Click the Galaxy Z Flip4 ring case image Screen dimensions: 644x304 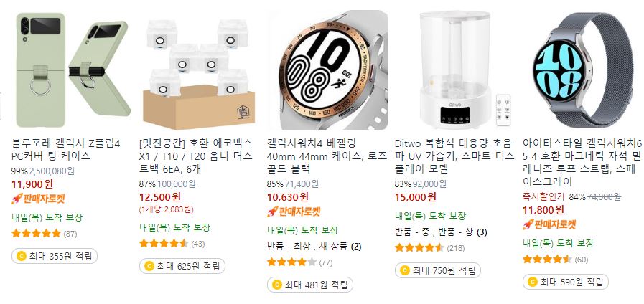click(72, 70)
